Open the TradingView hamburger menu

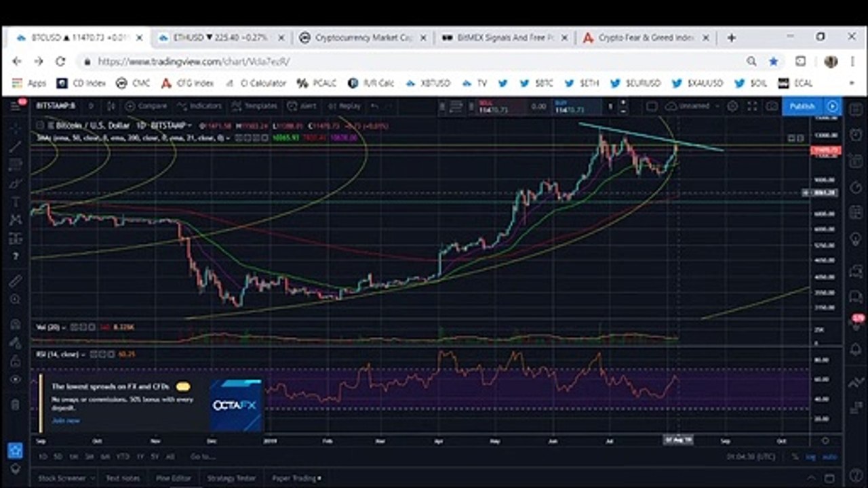click(16, 106)
